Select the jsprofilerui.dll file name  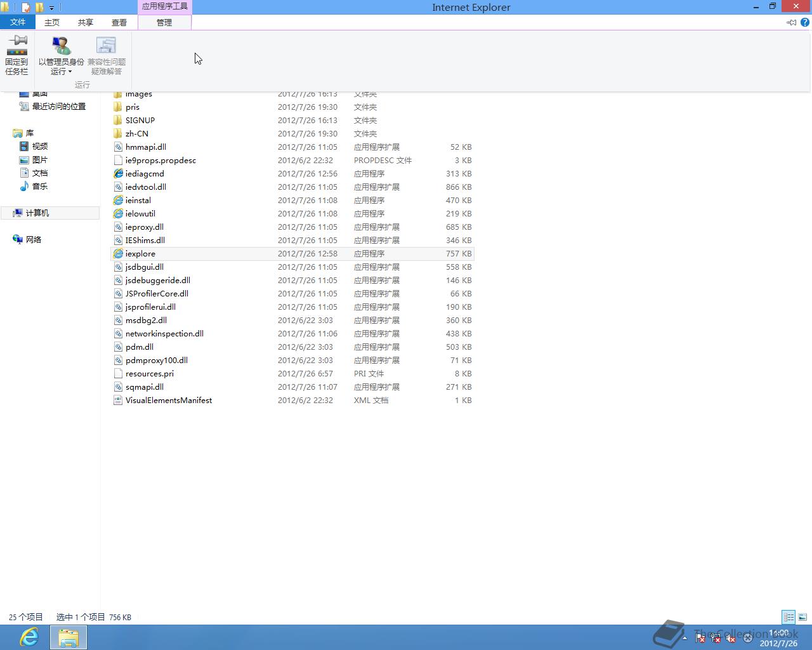(x=150, y=307)
